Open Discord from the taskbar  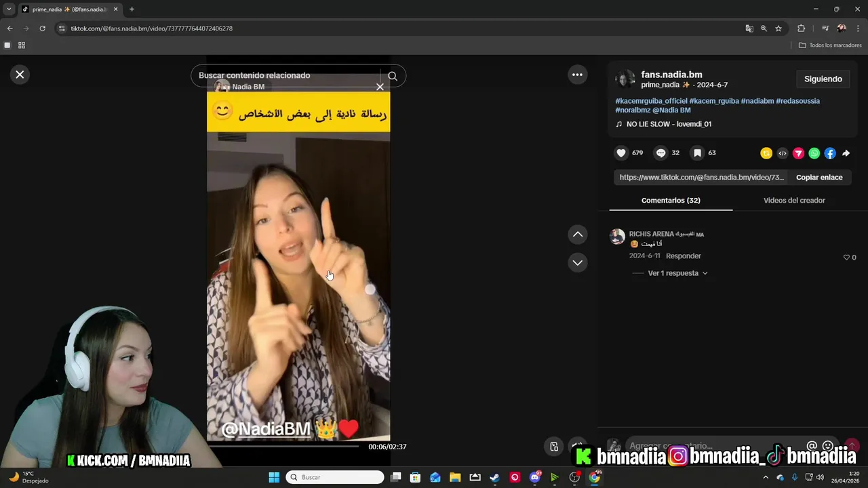pos(535,477)
